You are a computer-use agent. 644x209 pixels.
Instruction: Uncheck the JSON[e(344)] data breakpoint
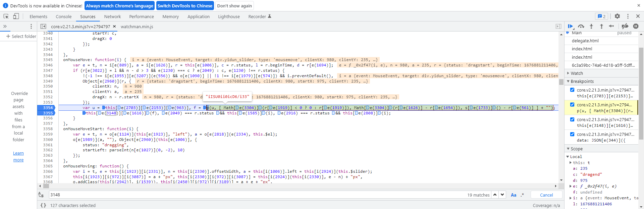(572, 134)
